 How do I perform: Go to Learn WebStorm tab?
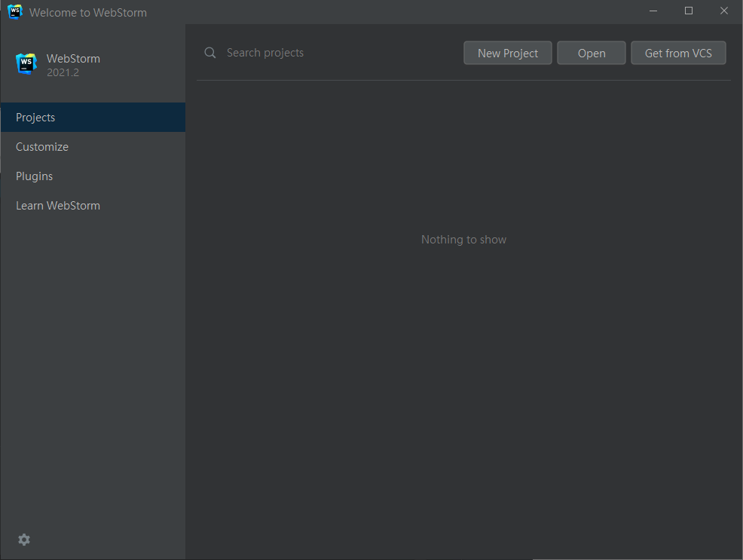(x=93, y=206)
